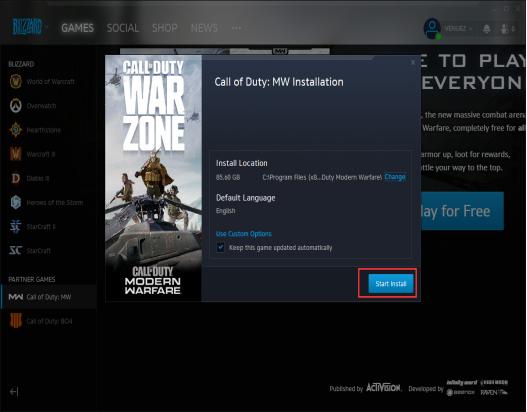
Task: Open the three-dots more menu in the header
Action: pyautogui.click(x=237, y=28)
